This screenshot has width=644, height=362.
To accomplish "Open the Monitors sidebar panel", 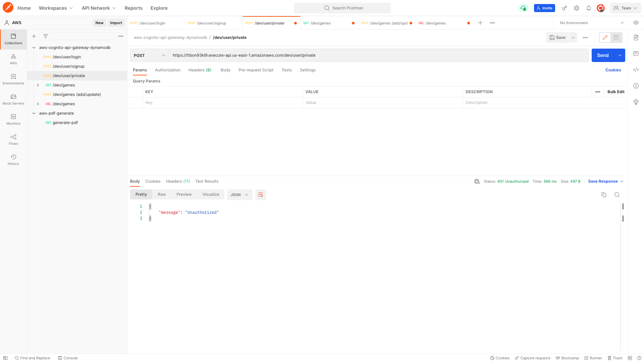I will click(x=13, y=119).
